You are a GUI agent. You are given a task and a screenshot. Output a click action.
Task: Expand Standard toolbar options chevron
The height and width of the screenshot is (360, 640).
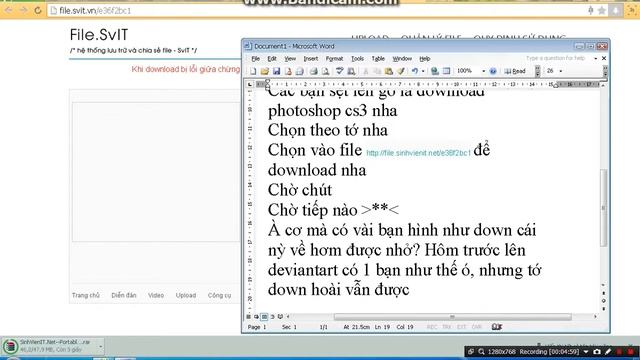(538, 71)
